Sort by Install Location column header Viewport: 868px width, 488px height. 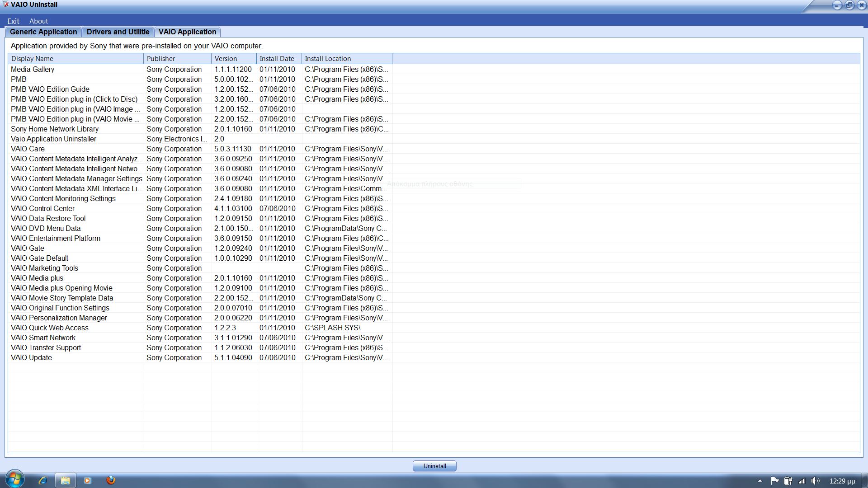point(347,59)
